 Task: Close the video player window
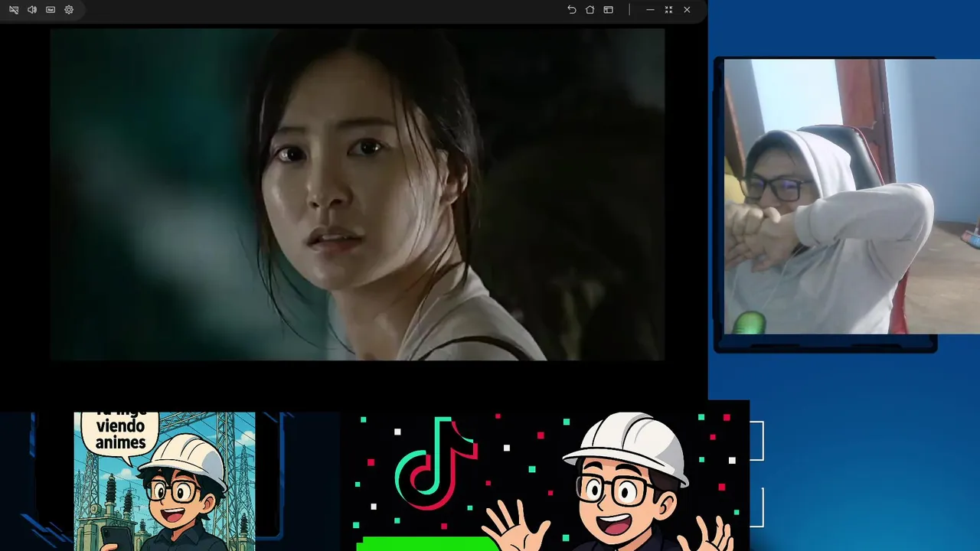click(x=687, y=10)
